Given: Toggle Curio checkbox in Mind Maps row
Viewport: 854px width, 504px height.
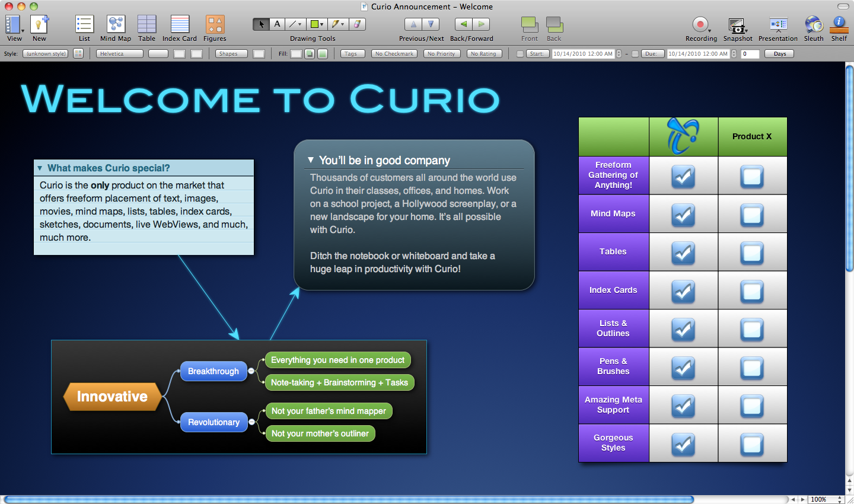Looking at the screenshot, I should [683, 214].
